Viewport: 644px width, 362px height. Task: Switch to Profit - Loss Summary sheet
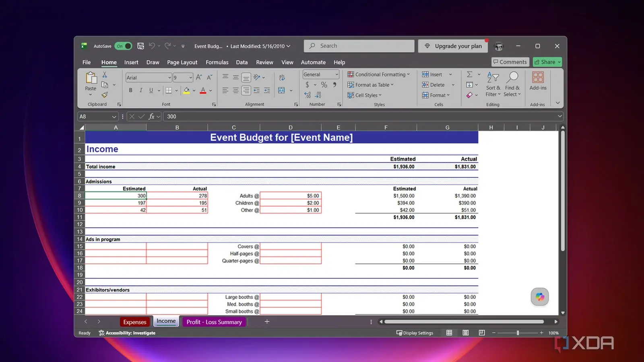click(x=214, y=322)
